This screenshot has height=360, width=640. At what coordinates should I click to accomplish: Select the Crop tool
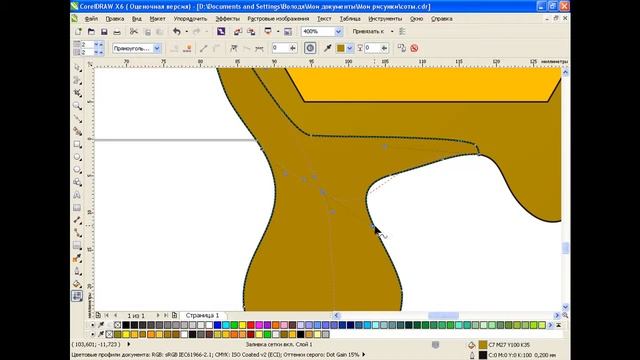(77, 93)
